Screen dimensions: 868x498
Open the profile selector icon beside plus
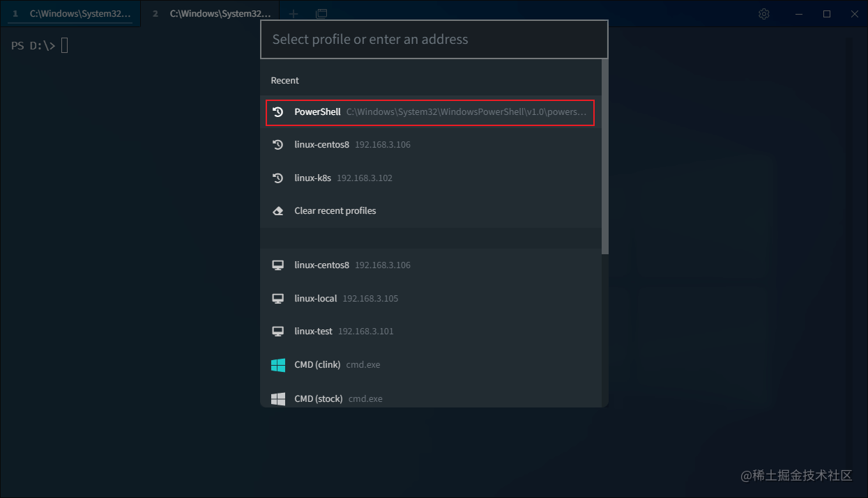pos(321,14)
